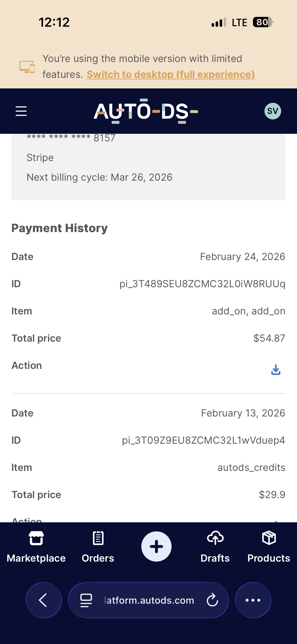
Task: Download the February 24 invoice
Action: [x=276, y=370]
